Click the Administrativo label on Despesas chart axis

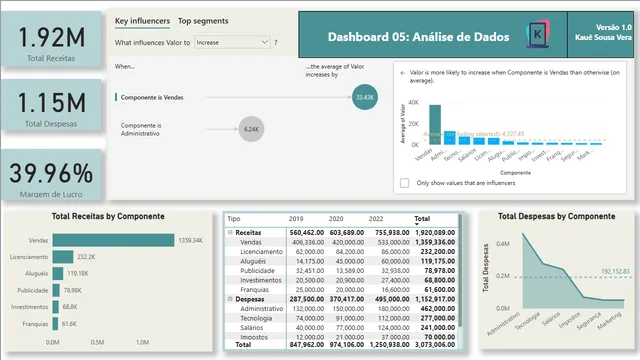(503, 324)
